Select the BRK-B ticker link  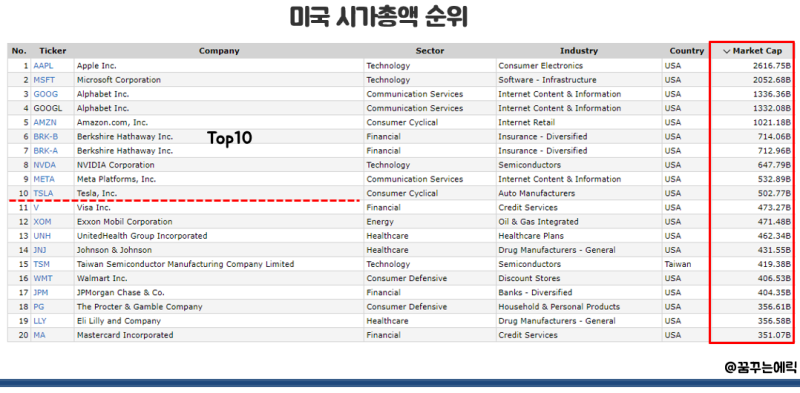(x=45, y=137)
